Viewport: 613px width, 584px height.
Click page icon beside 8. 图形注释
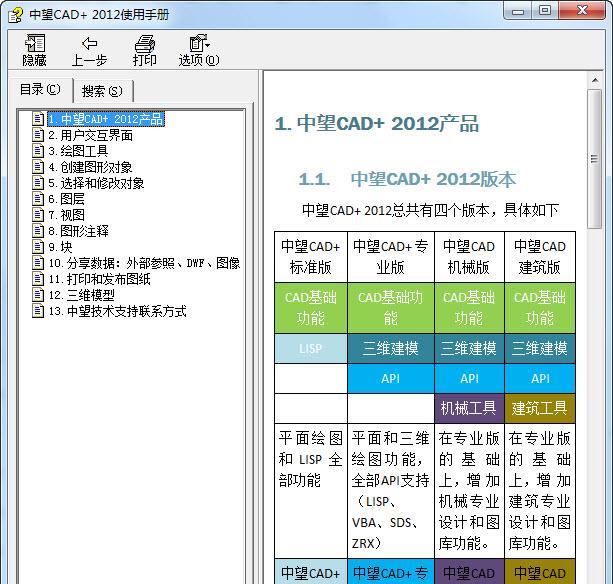tap(38, 231)
